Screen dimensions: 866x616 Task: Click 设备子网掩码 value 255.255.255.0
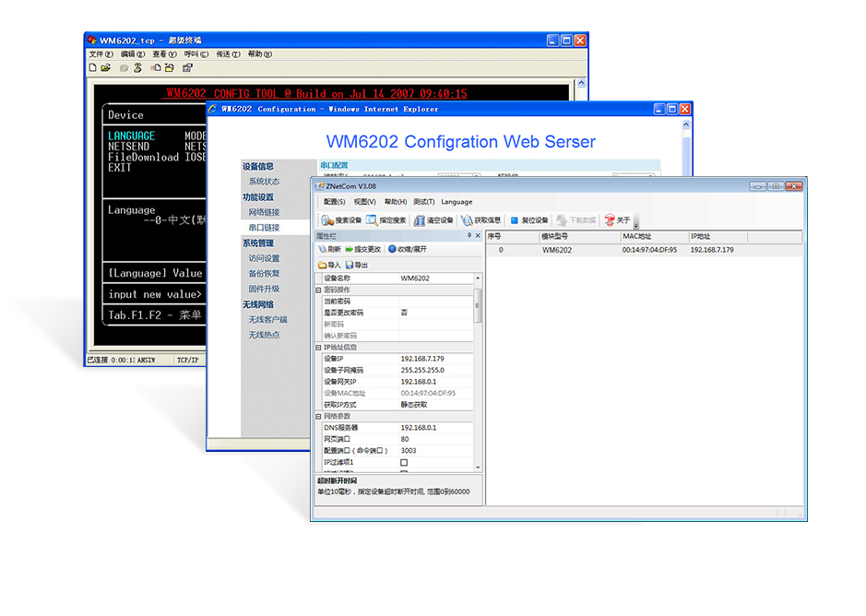coord(435,371)
